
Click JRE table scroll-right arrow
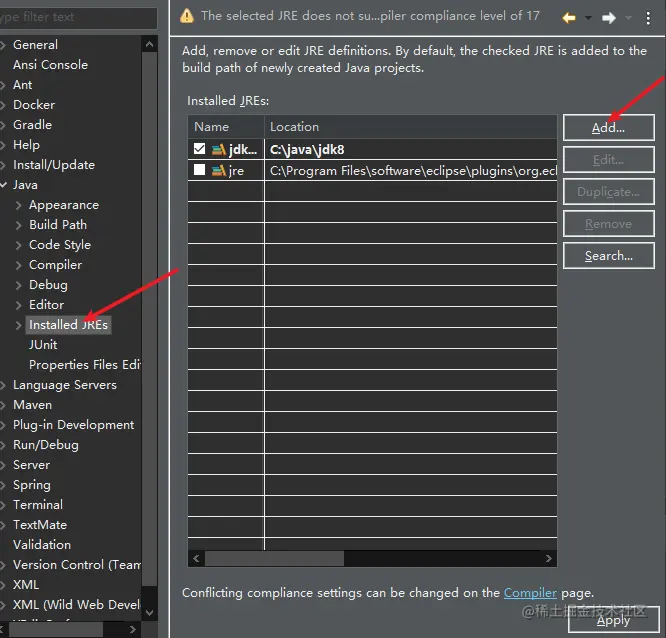click(x=548, y=558)
